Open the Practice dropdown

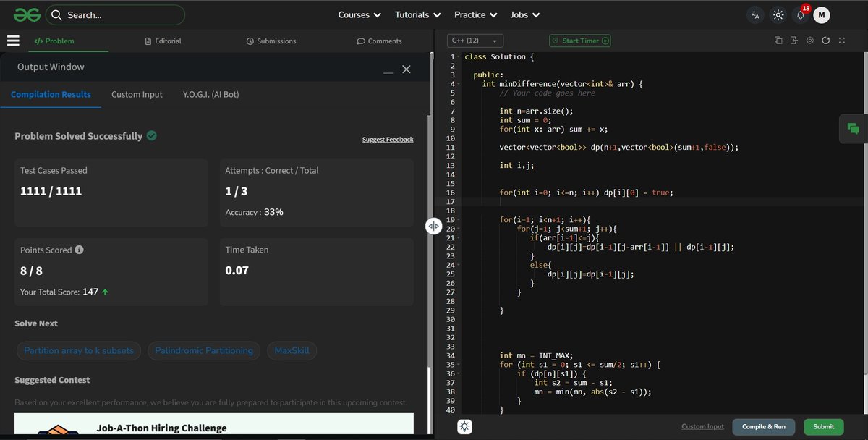(x=475, y=14)
